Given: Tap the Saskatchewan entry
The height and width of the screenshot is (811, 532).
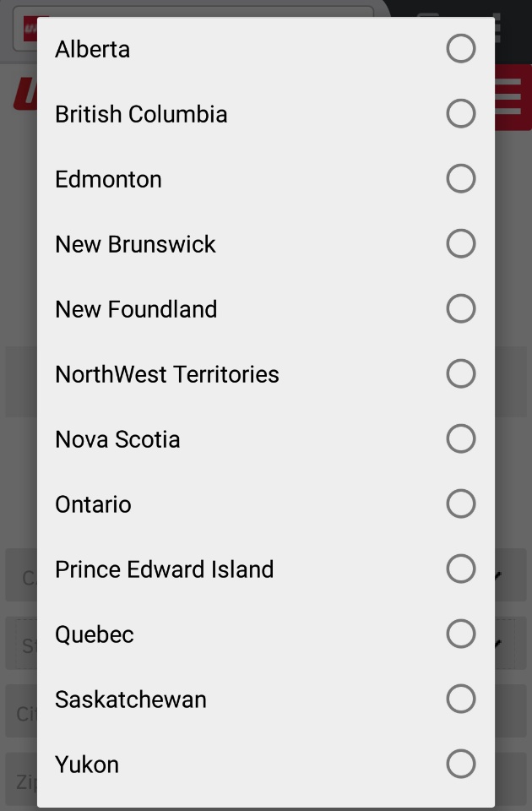Looking at the screenshot, I should pos(460,699).
